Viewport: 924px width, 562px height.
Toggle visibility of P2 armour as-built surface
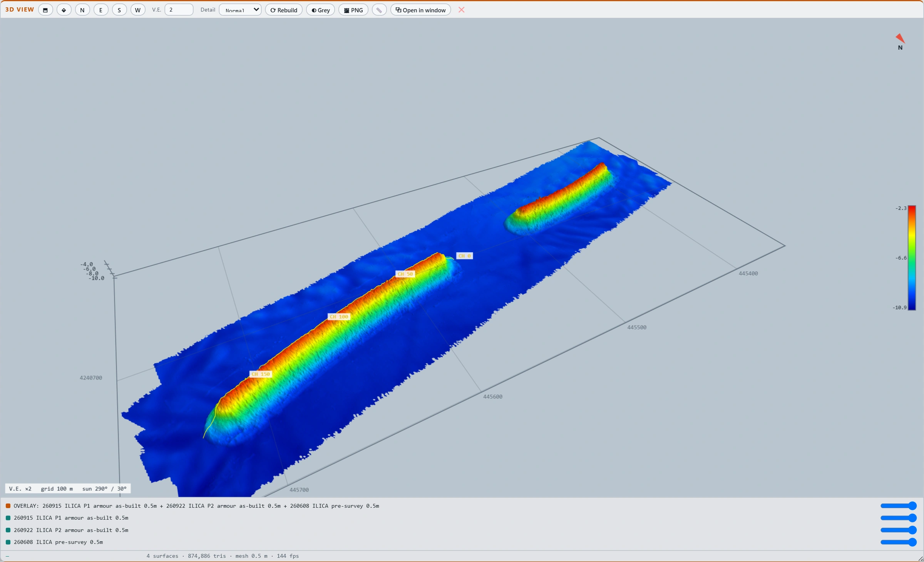coord(8,530)
